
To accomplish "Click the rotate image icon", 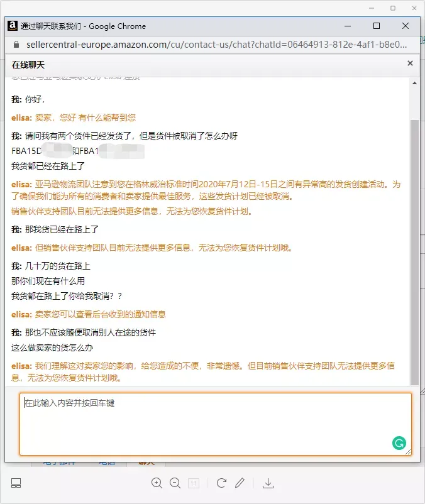I will [221, 483].
